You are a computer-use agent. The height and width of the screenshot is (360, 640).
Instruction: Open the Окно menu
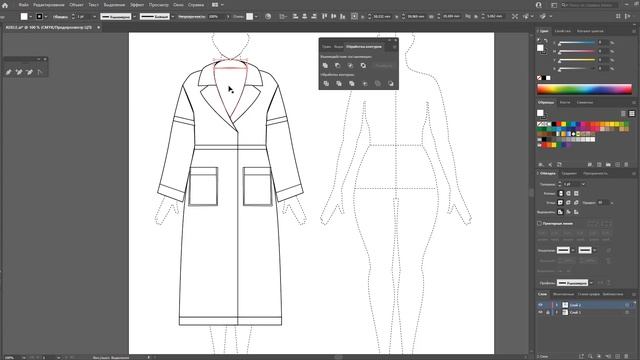pos(178,5)
